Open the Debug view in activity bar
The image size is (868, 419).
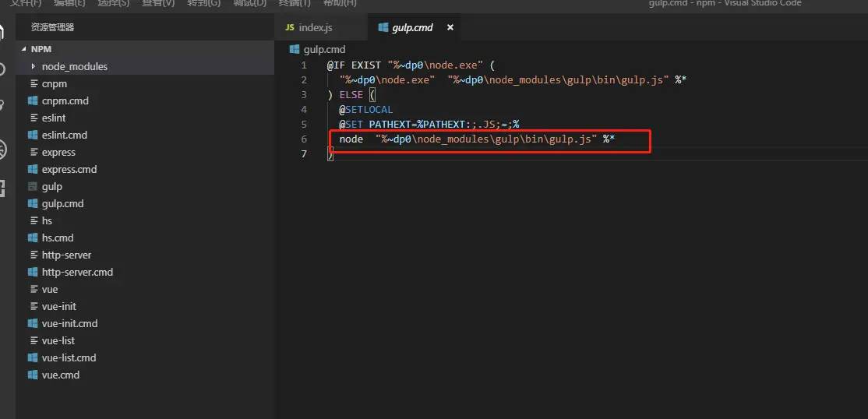(3, 150)
